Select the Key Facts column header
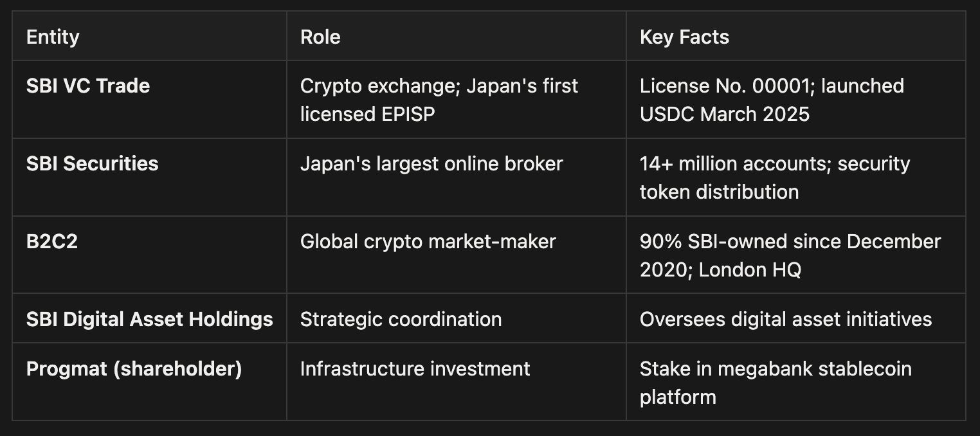Viewport: 980px width, 436px height. pos(684,37)
